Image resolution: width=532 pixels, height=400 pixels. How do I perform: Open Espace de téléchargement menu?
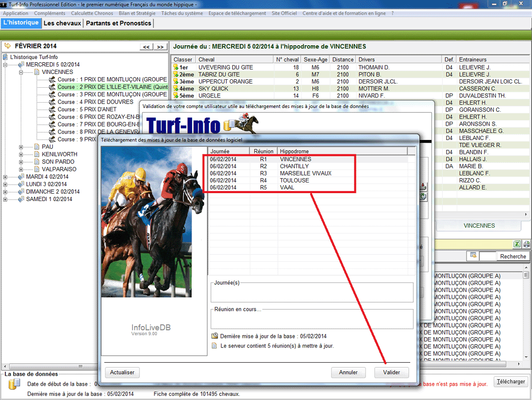(237, 13)
